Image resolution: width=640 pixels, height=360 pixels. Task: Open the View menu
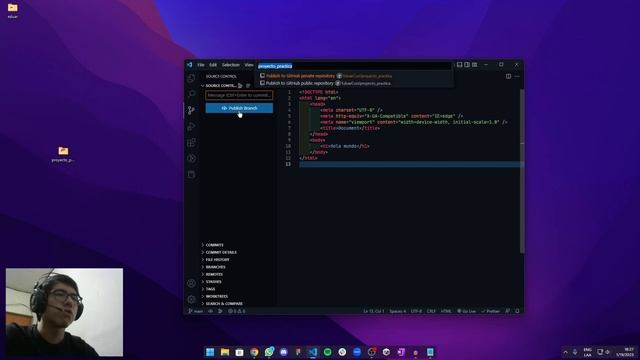pos(249,65)
